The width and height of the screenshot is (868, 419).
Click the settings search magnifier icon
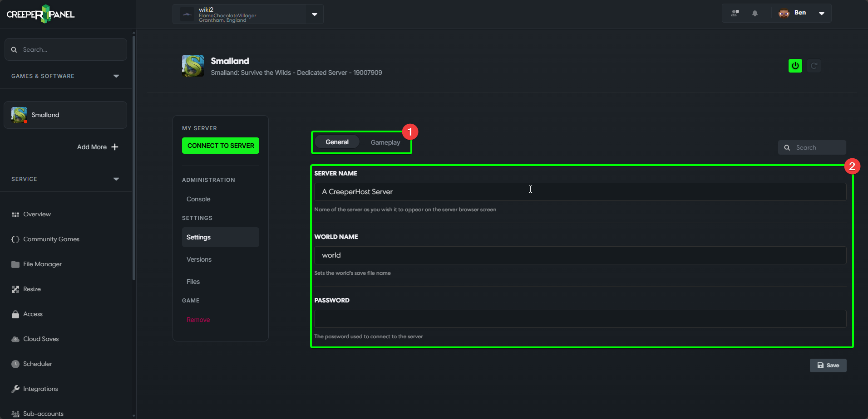[787, 147]
